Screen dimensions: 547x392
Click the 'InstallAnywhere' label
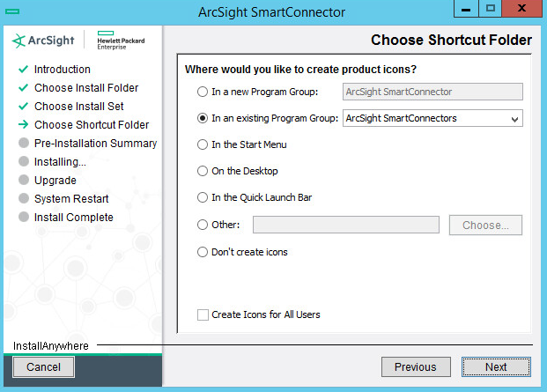51,346
